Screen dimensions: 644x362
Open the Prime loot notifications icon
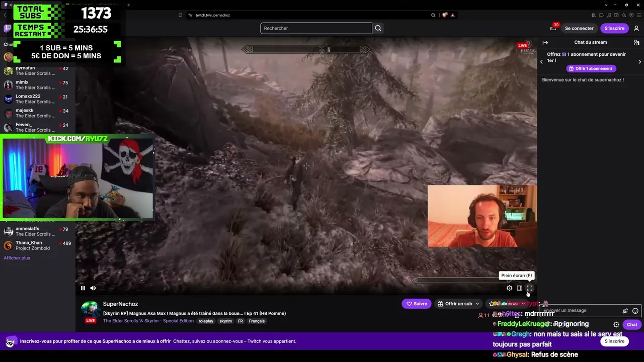coord(553,28)
